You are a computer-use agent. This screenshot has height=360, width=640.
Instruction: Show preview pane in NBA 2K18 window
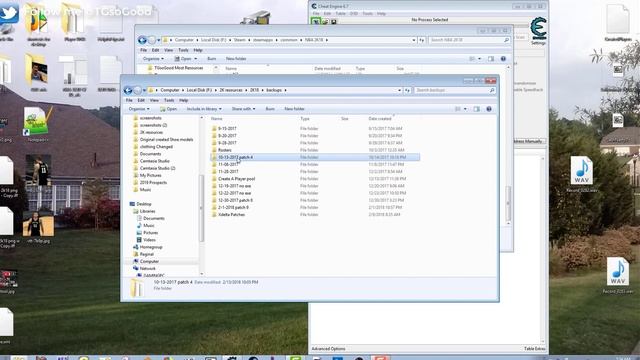[x=491, y=59]
